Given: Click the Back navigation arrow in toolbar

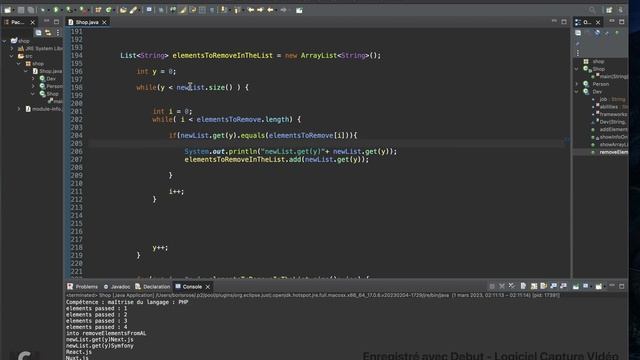Looking at the screenshot, I should 270,10.
